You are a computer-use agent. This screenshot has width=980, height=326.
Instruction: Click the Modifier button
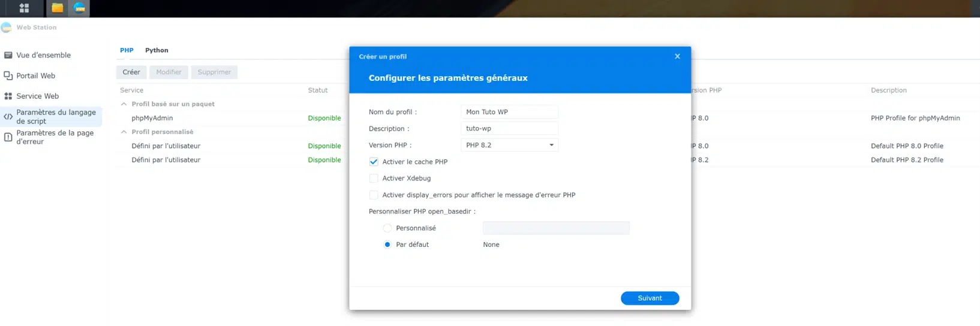tap(169, 72)
